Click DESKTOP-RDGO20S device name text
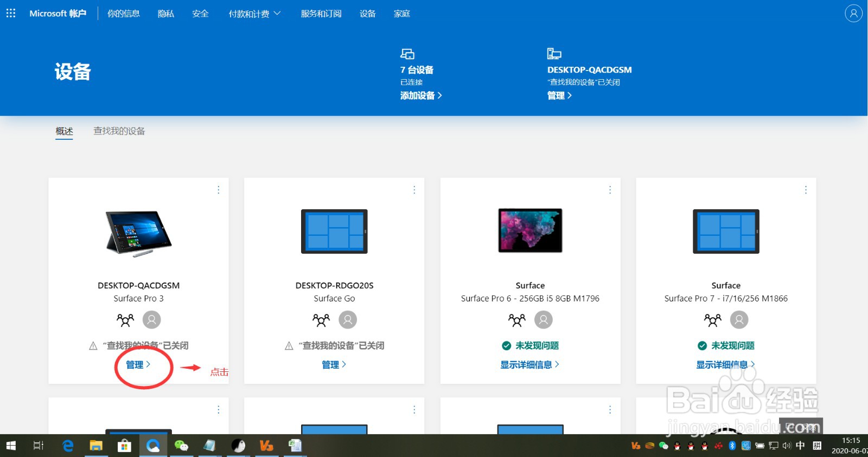The image size is (868, 457). (x=335, y=286)
